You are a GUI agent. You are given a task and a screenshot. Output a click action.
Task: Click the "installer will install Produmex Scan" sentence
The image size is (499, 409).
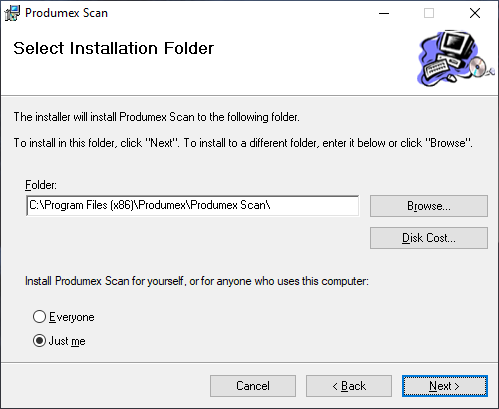pyautogui.click(x=156, y=117)
